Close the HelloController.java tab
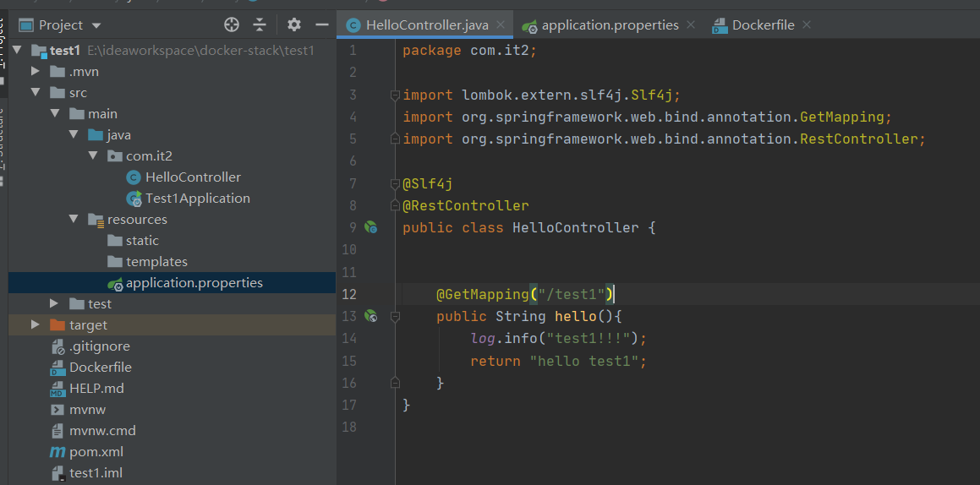Image resolution: width=980 pixels, height=485 pixels. (x=500, y=25)
